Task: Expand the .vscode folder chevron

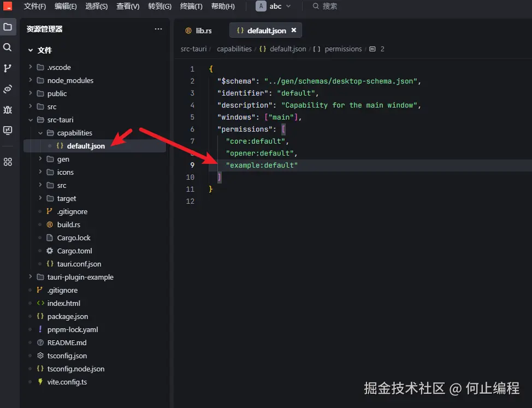Action: [31, 67]
